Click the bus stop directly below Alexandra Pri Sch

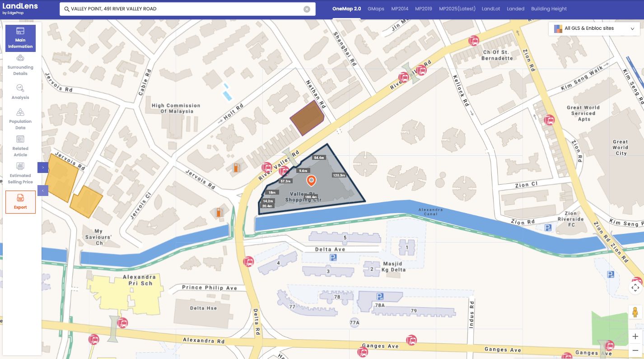click(x=122, y=323)
